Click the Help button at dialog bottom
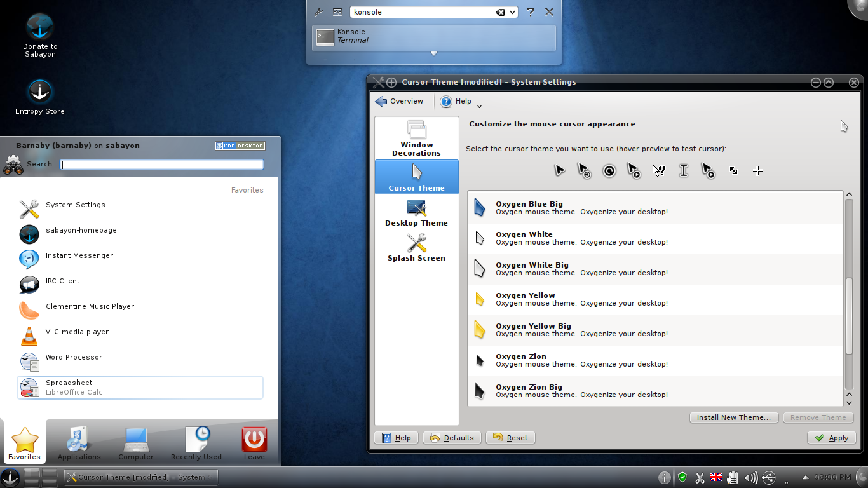The width and height of the screenshot is (868, 488). click(397, 438)
